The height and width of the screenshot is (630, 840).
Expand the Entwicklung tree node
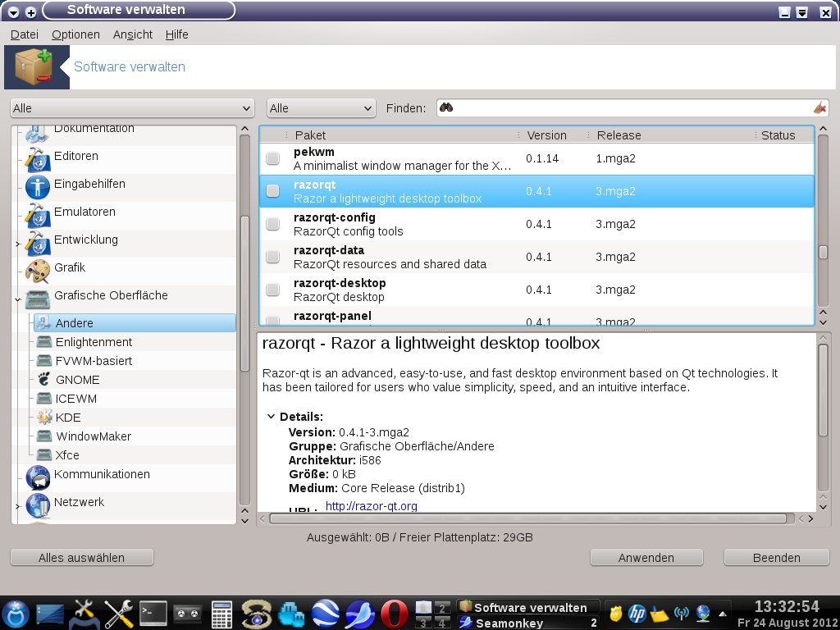click(18, 244)
